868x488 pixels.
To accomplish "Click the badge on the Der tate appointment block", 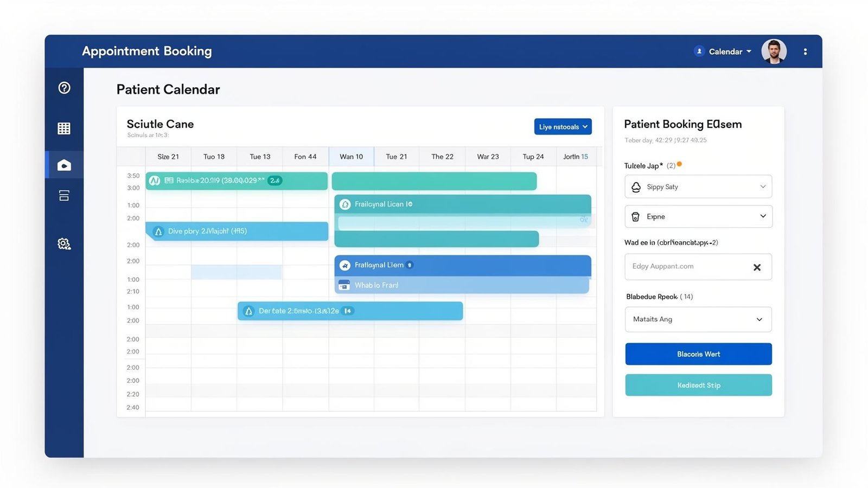I will [347, 311].
